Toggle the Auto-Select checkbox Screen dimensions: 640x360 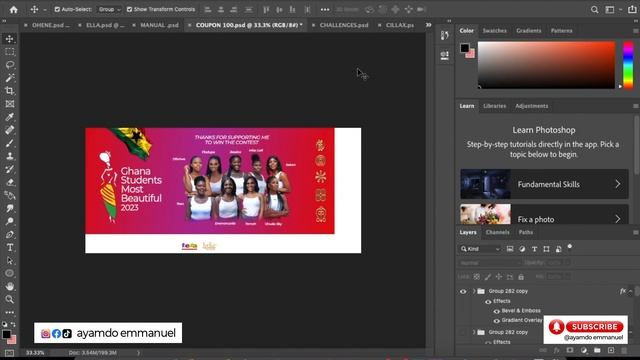57,9
